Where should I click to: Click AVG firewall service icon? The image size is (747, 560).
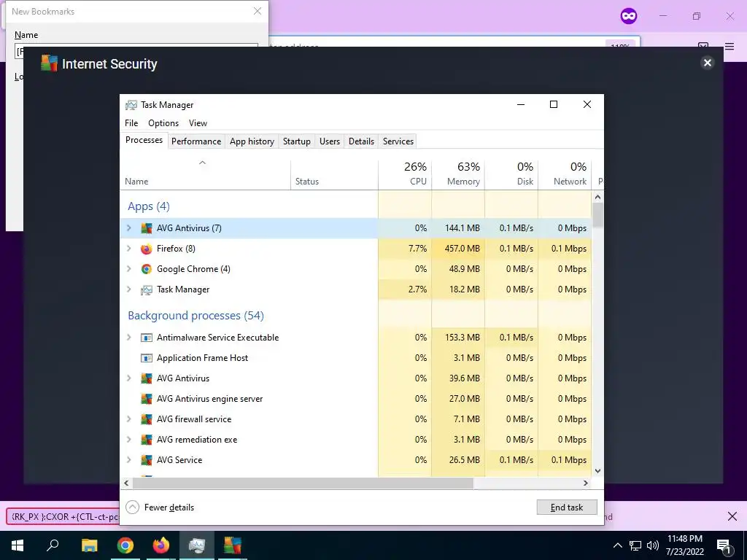coord(146,419)
